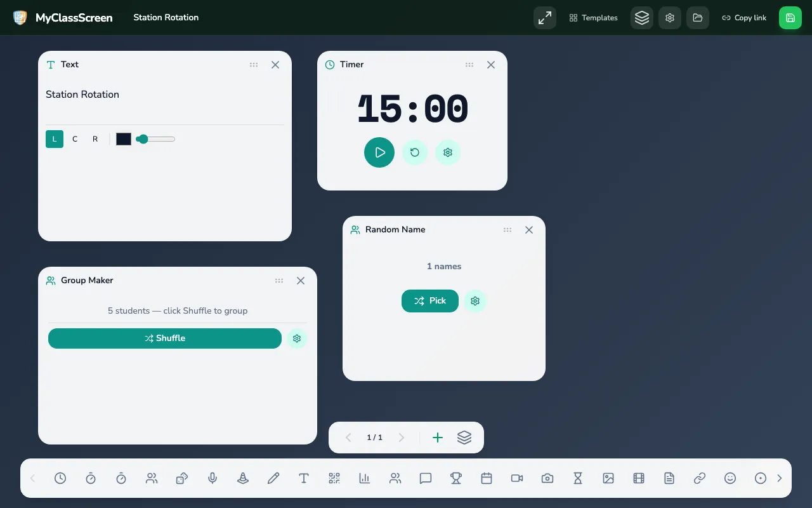Viewport: 812px width, 508px height.
Task: Start the 15:00 timer
Action: tap(379, 152)
